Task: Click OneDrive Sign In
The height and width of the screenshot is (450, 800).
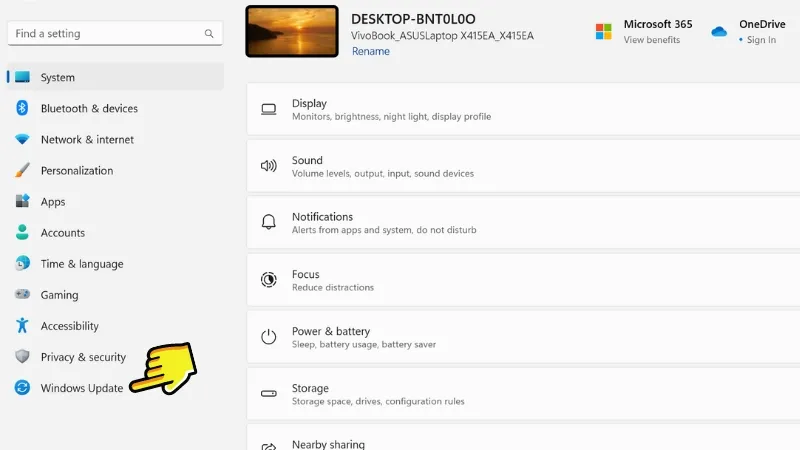Action: point(761,40)
